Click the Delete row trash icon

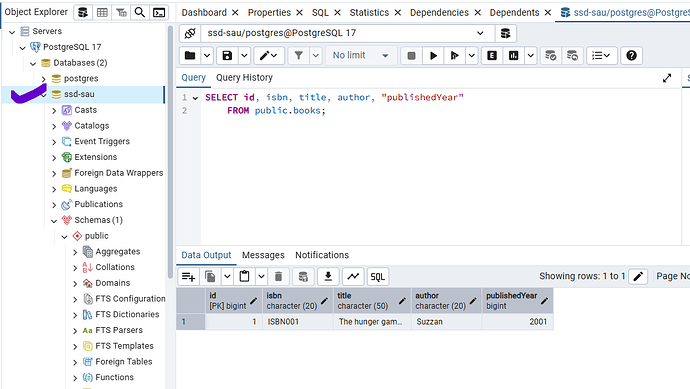tap(278, 276)
